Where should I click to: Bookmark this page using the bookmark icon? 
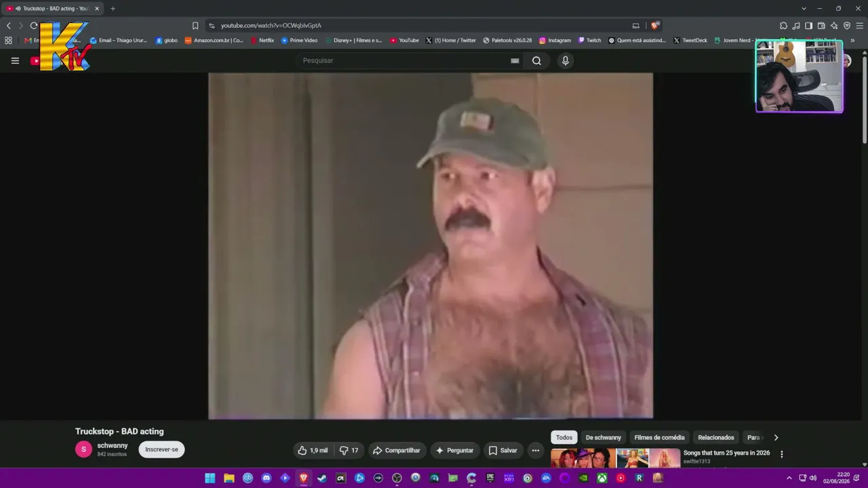point(195,26)
